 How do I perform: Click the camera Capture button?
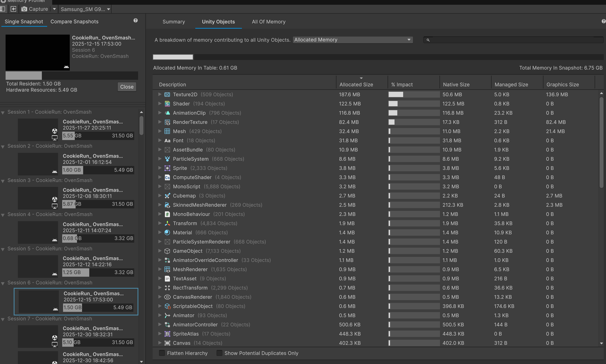click(35, 9)
